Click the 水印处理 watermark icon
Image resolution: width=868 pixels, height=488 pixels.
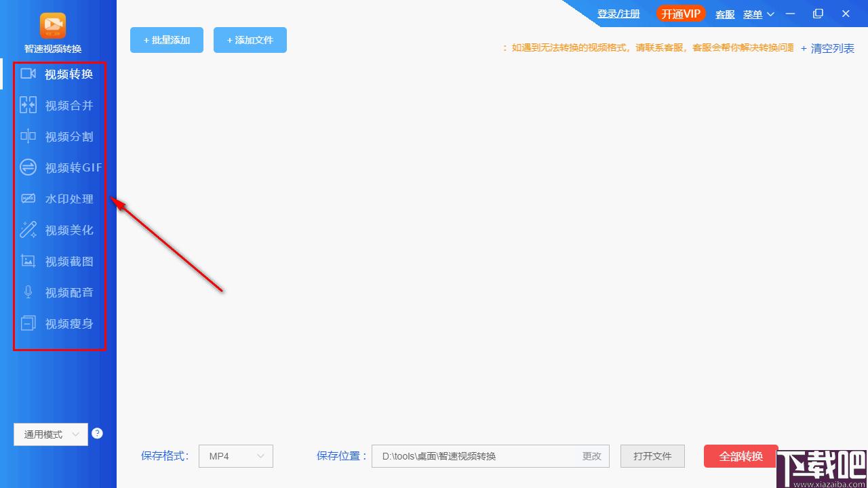pos(28,199)
